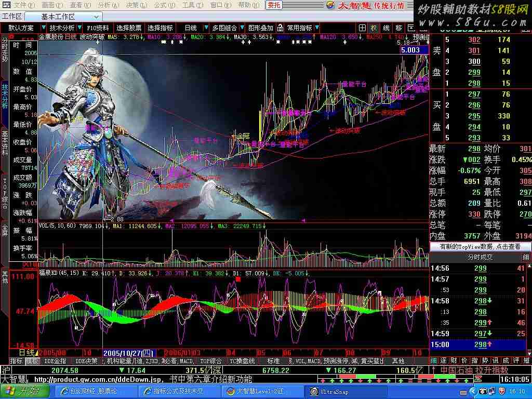
Task: Expand the 基本工作区 workspace dropdown
Action: pyautogui.click(x=96, y=17)
